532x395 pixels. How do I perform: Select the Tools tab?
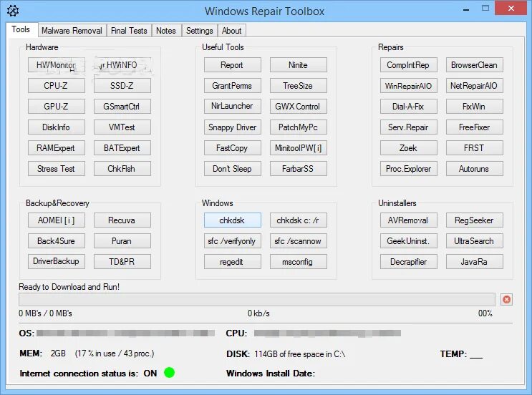(21, 29)
